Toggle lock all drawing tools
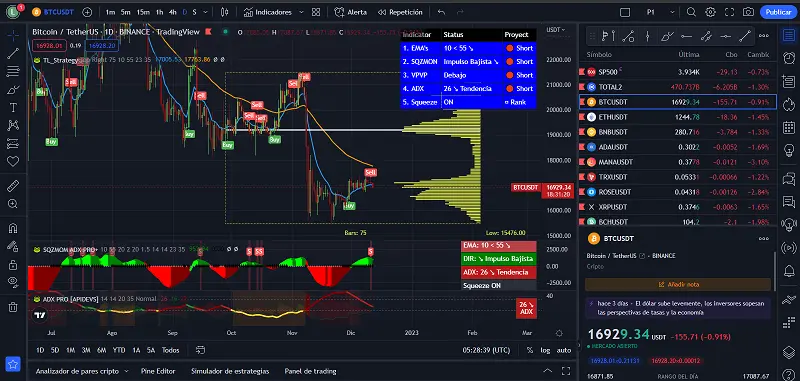Viewport: 800px width, 381px height. 13,264
